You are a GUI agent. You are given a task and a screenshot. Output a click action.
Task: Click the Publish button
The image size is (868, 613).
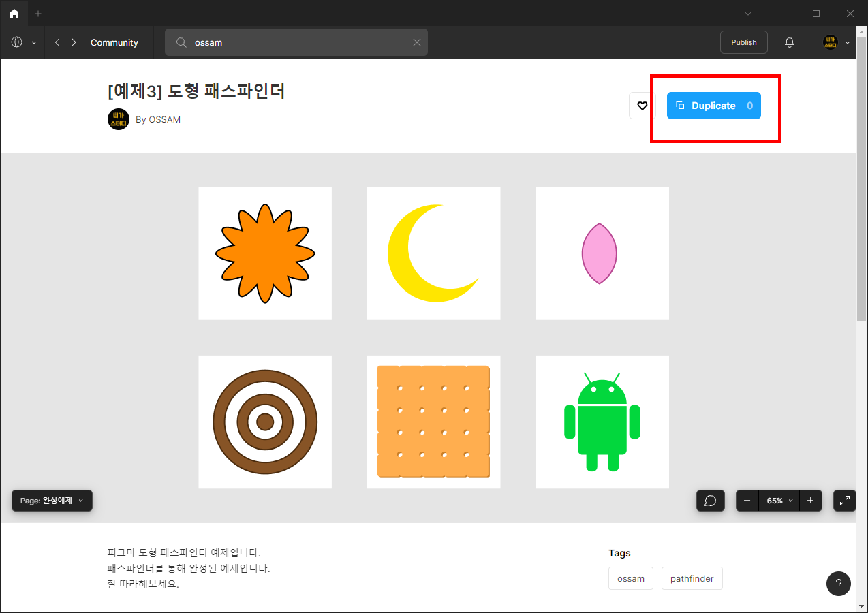[744, 42]
